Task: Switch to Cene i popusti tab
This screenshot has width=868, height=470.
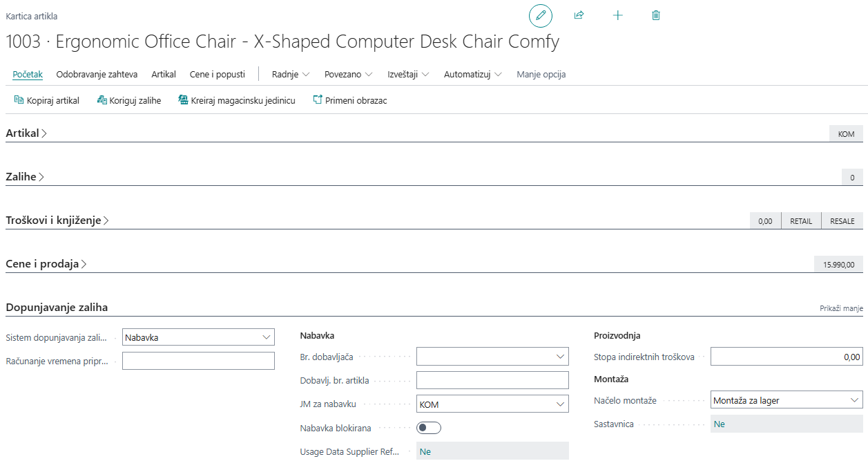Action: pyautogui.click(x=217, y=74)
